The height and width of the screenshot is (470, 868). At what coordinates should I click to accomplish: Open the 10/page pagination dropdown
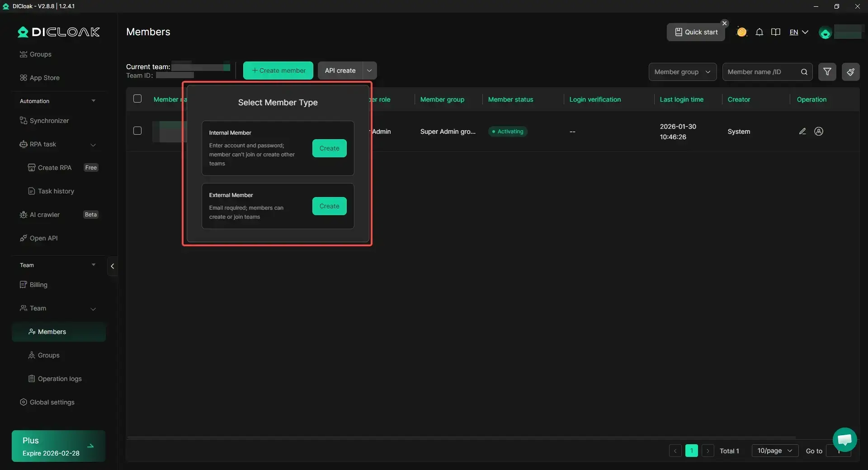pos(774,451)
